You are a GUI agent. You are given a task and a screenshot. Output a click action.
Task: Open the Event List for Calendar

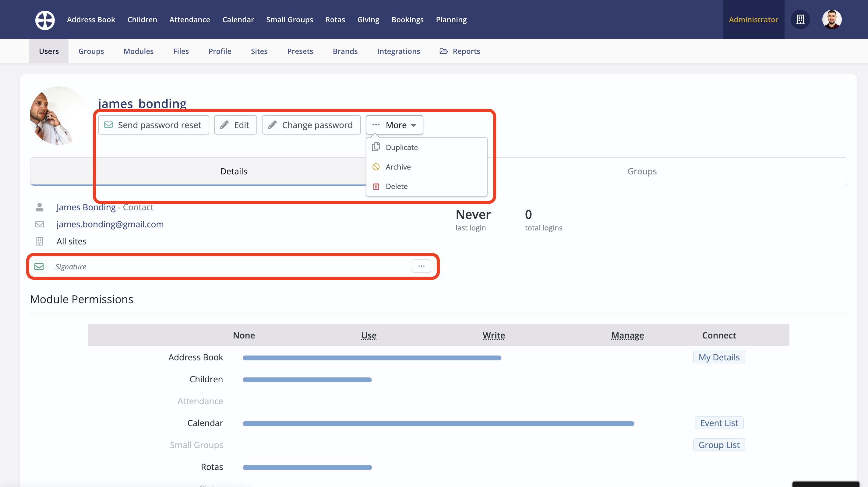point(719,423)
